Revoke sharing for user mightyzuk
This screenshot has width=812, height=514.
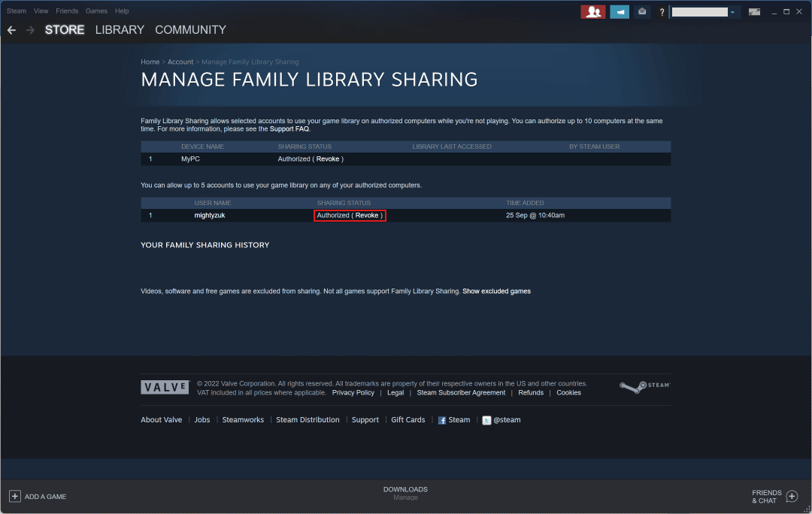point(367,216)
